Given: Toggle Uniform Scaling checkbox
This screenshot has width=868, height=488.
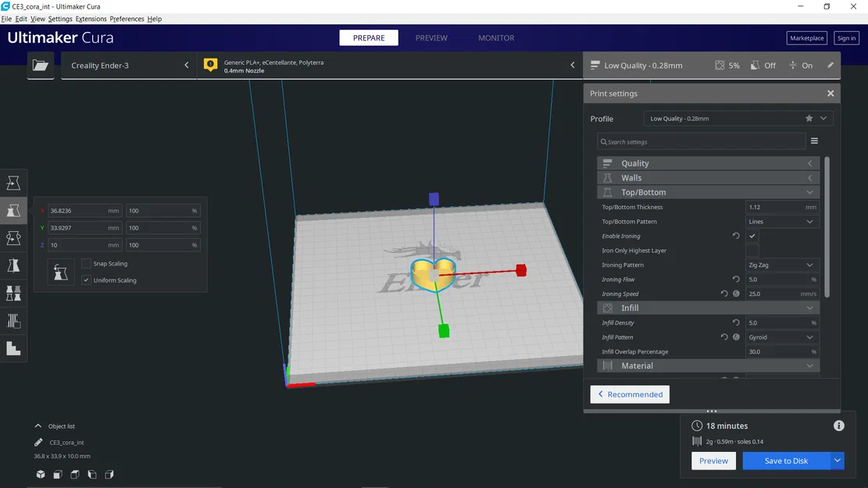Looking at the screenshot, I should 86,280.
